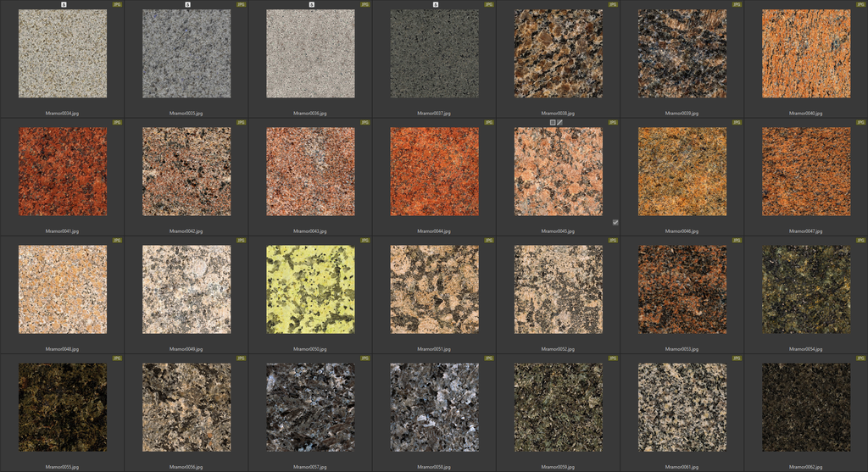Pick the blue-gray Mramor0058.jpg thumbnail

[x=434, y=408]
